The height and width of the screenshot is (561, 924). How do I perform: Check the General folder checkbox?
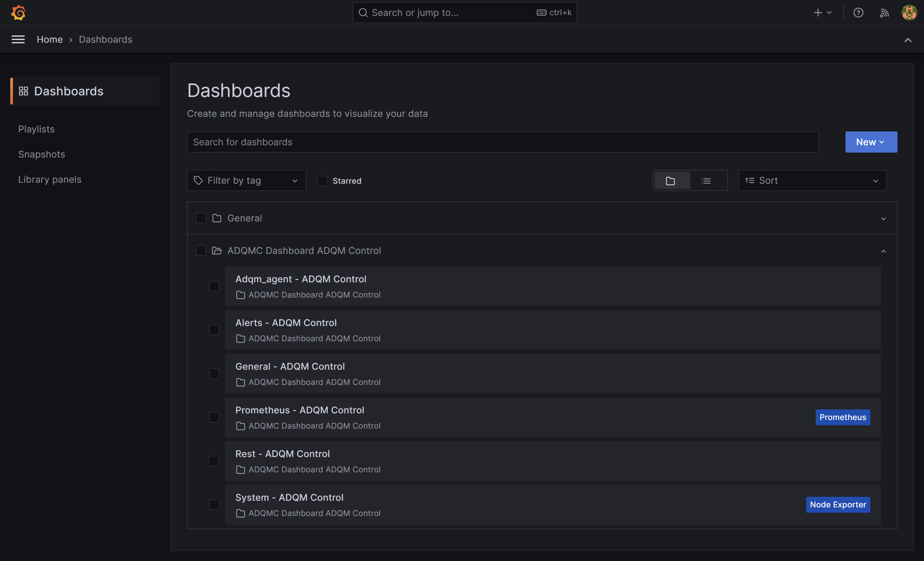201,218
